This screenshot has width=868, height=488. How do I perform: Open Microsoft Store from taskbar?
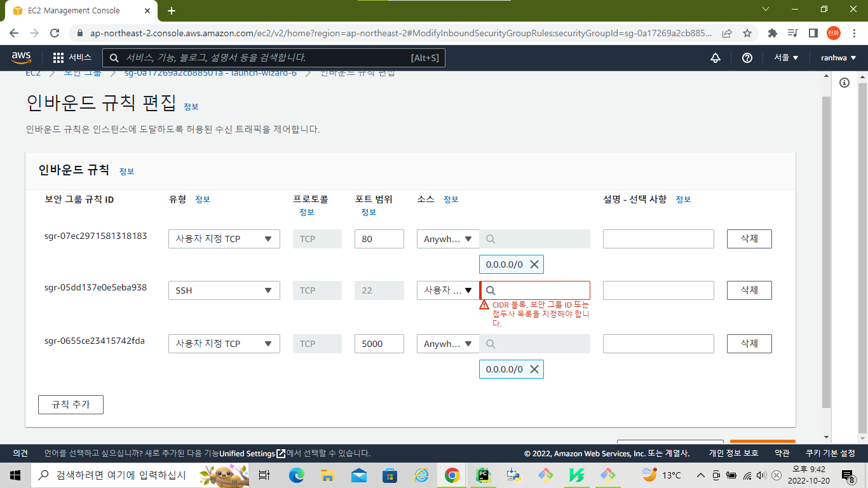(390, 475)
